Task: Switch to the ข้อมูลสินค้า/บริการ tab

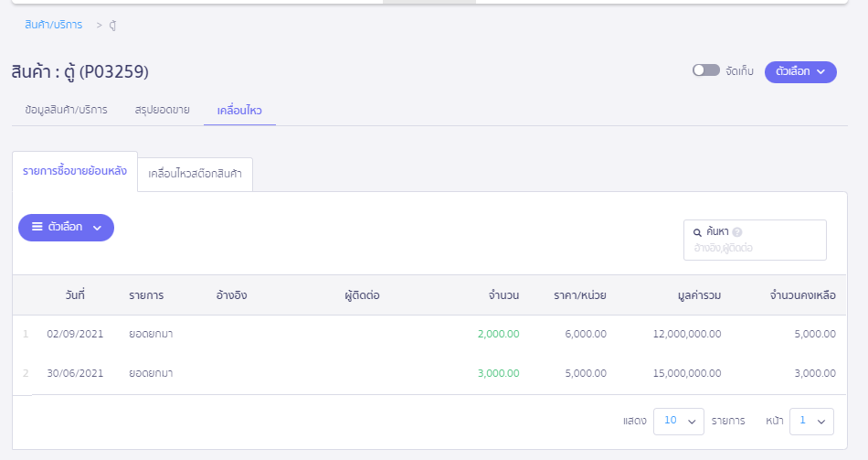Action: click(66, 110)
